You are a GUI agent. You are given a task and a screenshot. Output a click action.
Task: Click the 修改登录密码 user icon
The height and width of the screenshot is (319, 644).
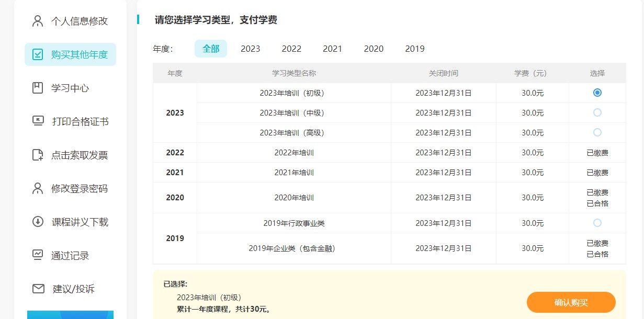[37, 188]
